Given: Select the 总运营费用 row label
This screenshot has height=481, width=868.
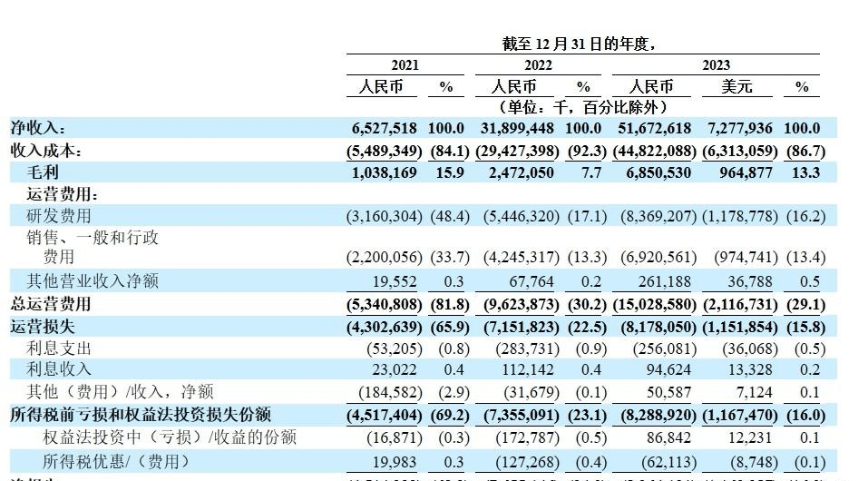Looking at the screenshot, I should (x=51, y=304).
